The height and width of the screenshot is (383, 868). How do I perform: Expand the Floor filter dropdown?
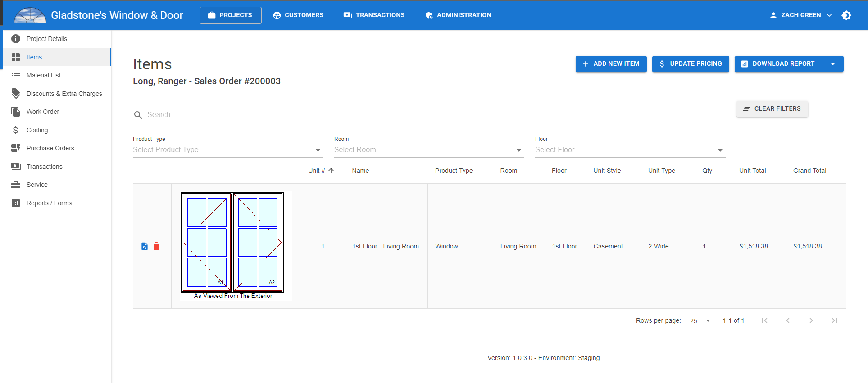point(720,150)
